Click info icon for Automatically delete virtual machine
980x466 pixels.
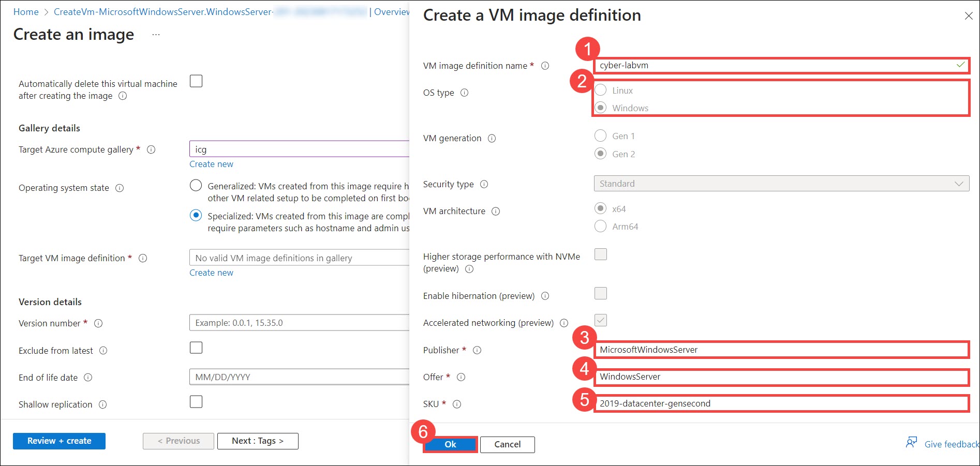click(x=123, y=96)
